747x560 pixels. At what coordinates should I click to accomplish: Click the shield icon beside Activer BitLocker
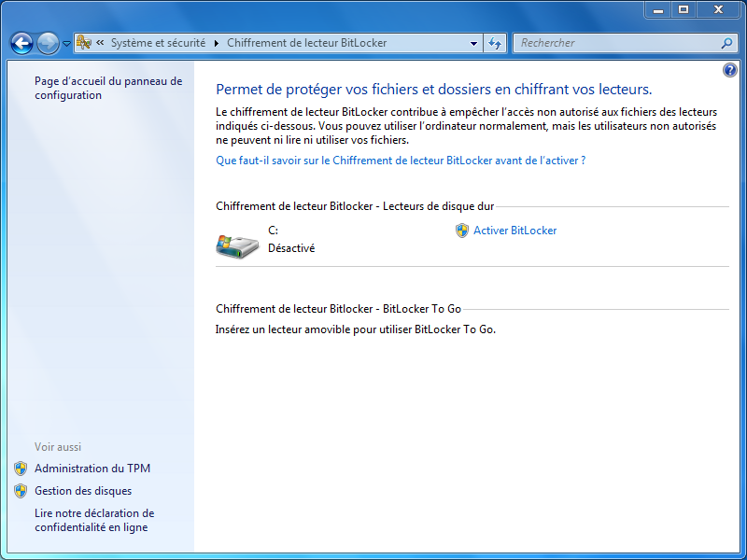461,231
